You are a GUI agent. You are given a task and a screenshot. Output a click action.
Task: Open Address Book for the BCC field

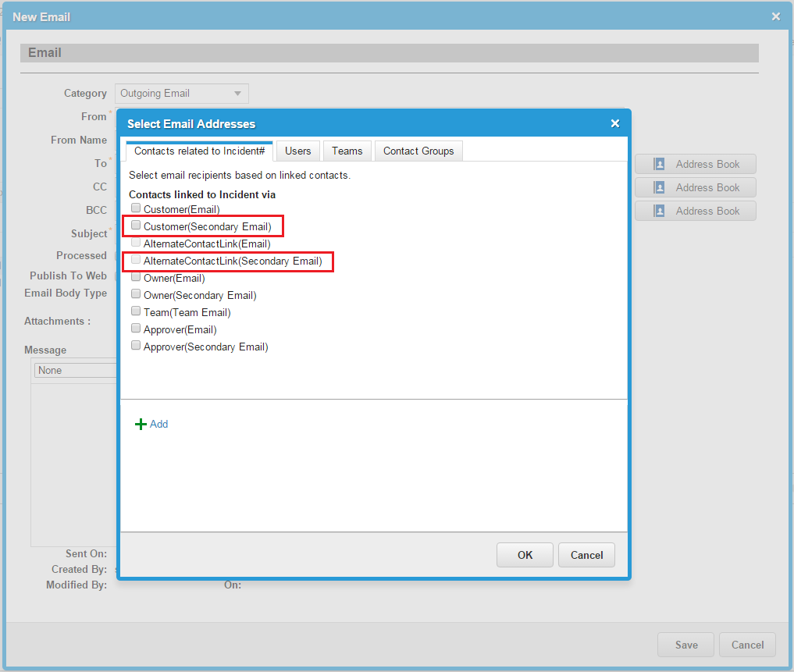(x=695, y=211)
